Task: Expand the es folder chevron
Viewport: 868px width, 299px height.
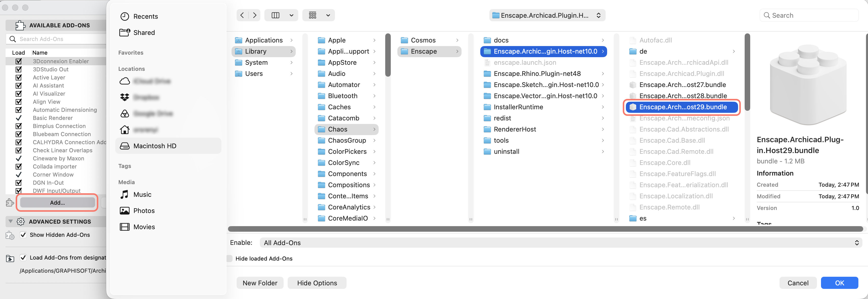Action: click(x=734, y=218)
